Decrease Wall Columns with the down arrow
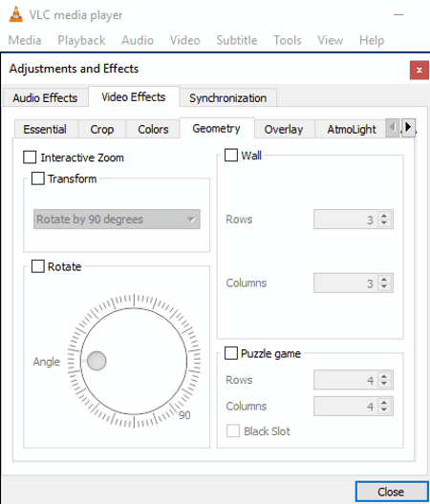Viewport: 430px width, 504px height. pos(384,286)
